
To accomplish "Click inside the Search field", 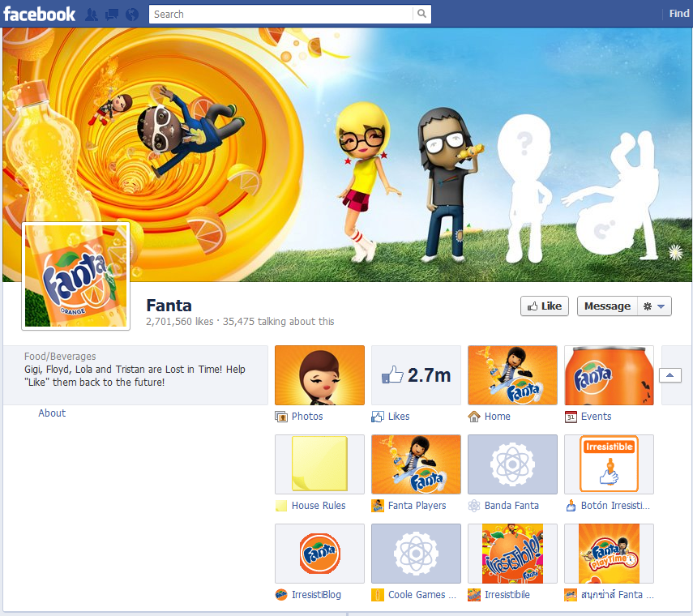I will click(x=280, y=14).
